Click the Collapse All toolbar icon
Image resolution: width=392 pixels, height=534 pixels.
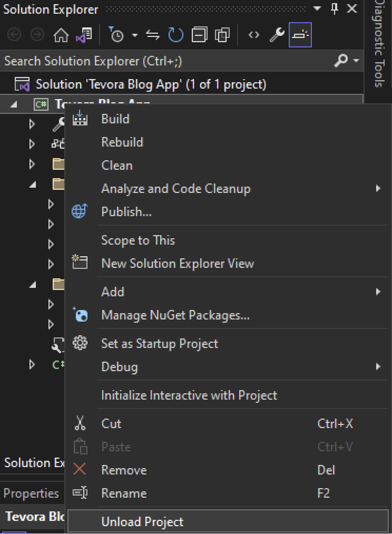(x=199, y=35)
